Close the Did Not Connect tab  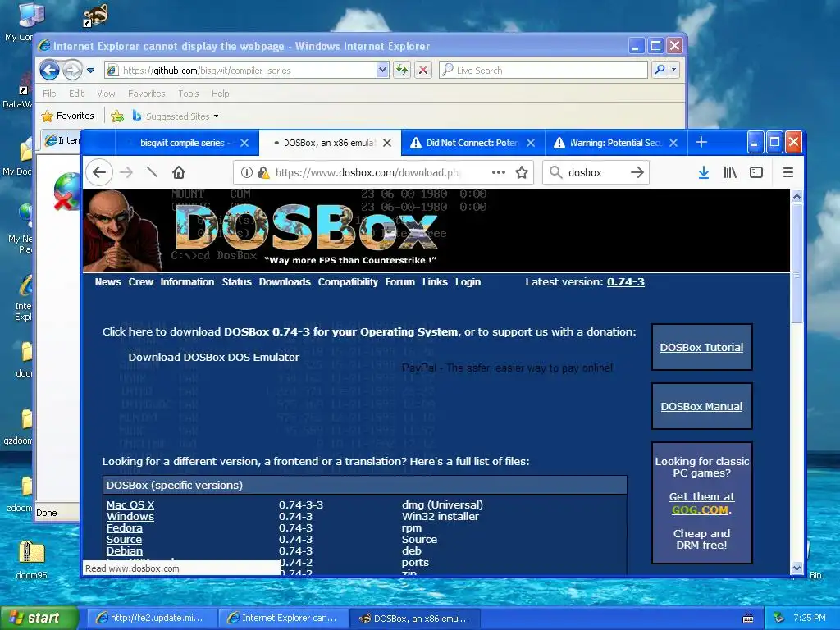(x=531, y=143)
